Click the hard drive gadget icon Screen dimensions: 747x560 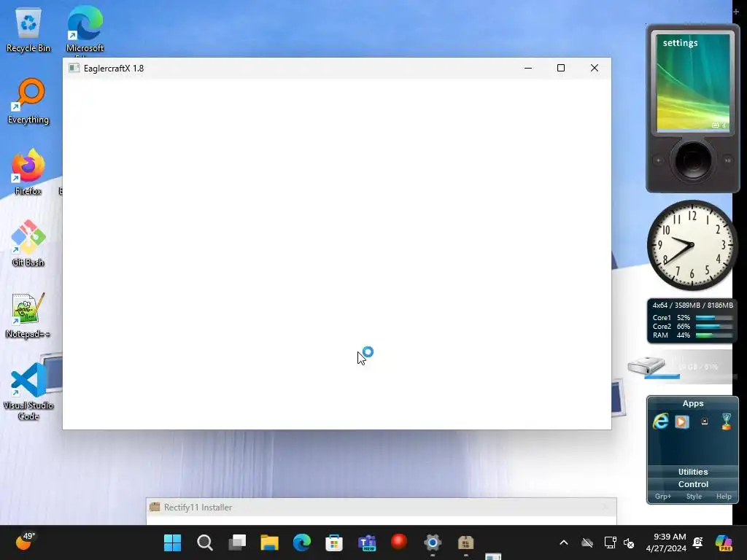(646, 366)
